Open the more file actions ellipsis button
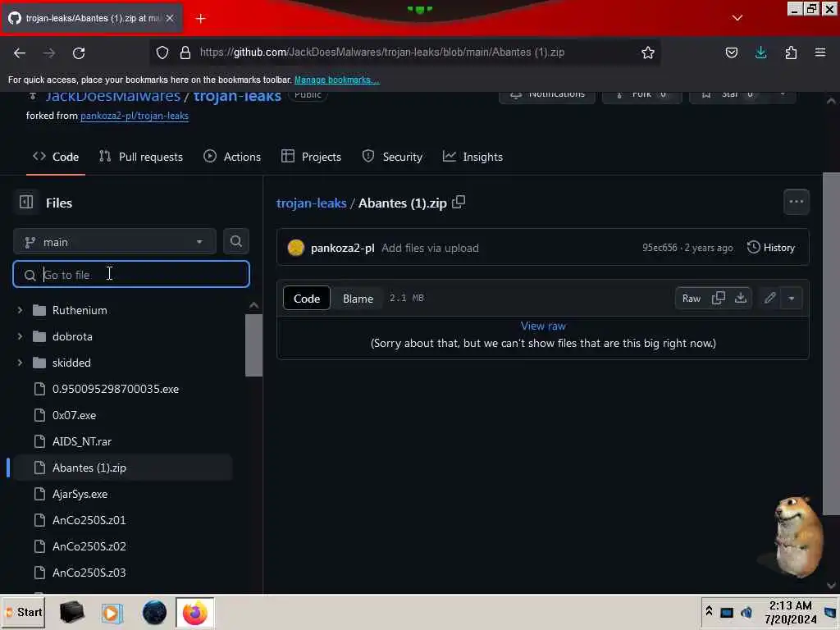Viewport: 840px width, 630px height. (796, 202)
